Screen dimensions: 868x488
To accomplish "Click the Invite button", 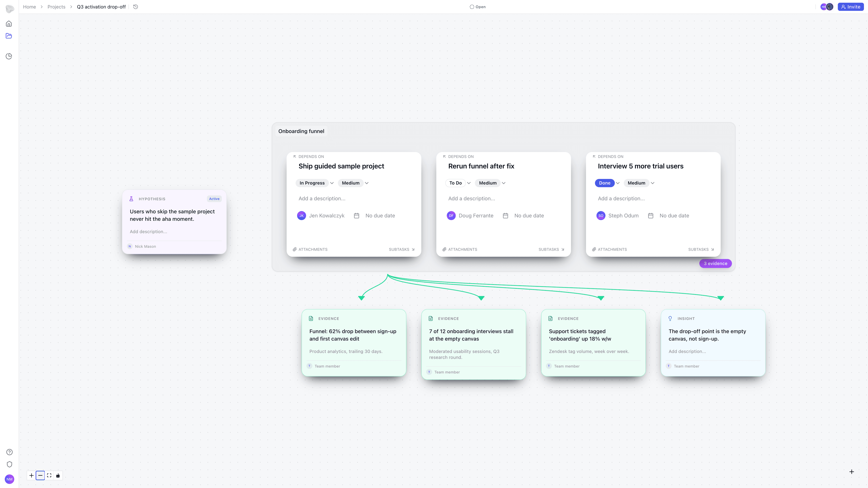I will click(850, 7).
